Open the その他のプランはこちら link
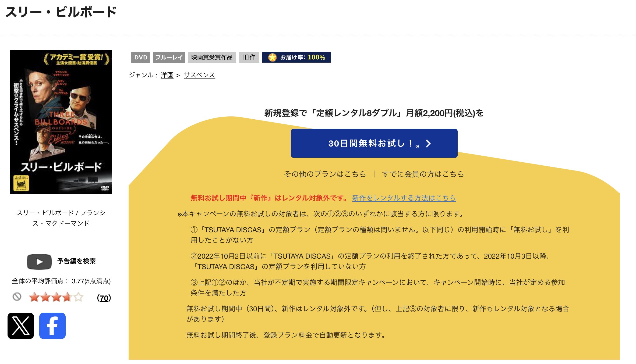636x364 pixels. pos(325,174)
